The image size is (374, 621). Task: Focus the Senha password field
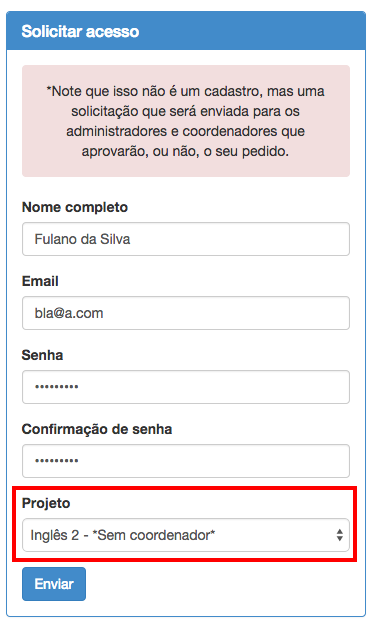186,387
